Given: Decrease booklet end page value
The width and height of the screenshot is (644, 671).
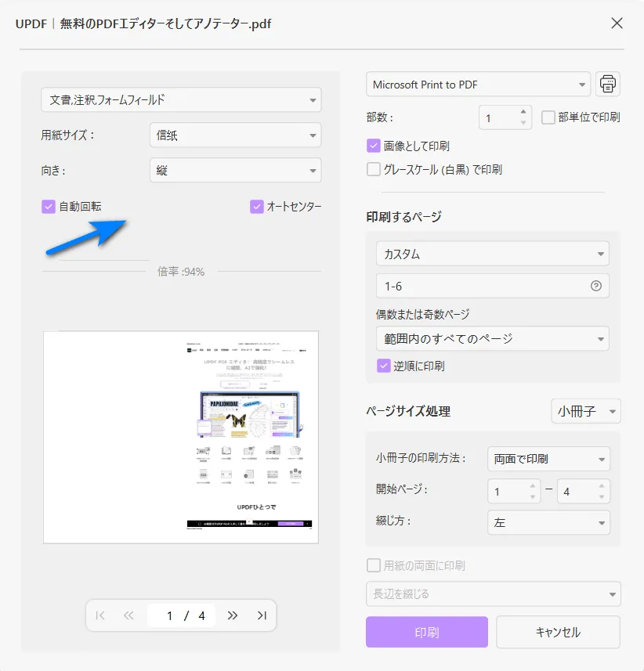Looking at the screenshot, I should pos(602,497).
